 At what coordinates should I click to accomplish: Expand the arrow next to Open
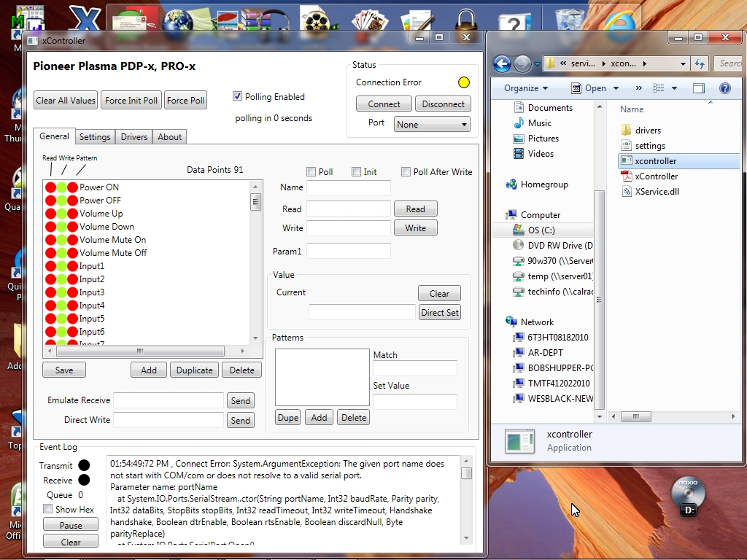point(616,88)
